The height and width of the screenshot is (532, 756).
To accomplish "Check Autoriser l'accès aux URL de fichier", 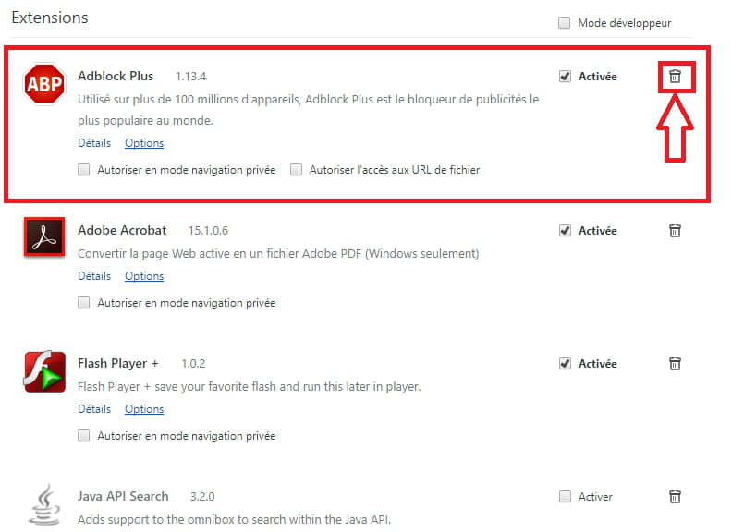I will point(297,170).
